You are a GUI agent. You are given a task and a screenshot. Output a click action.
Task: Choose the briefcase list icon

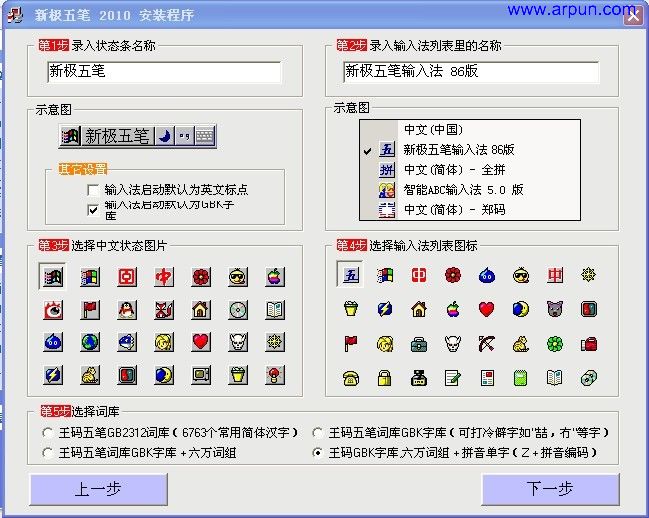coord(419,343)
